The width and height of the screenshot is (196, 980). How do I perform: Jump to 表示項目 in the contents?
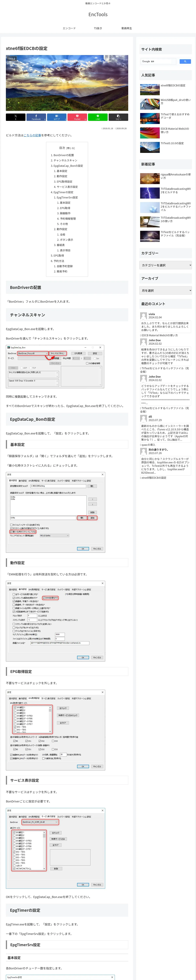[x=65, y=250]
